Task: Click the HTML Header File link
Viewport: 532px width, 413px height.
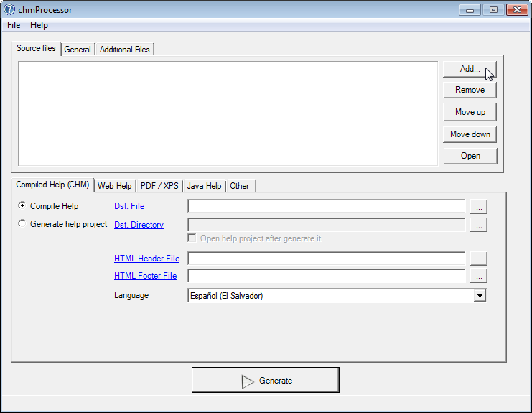Action: tap(146, 259)
